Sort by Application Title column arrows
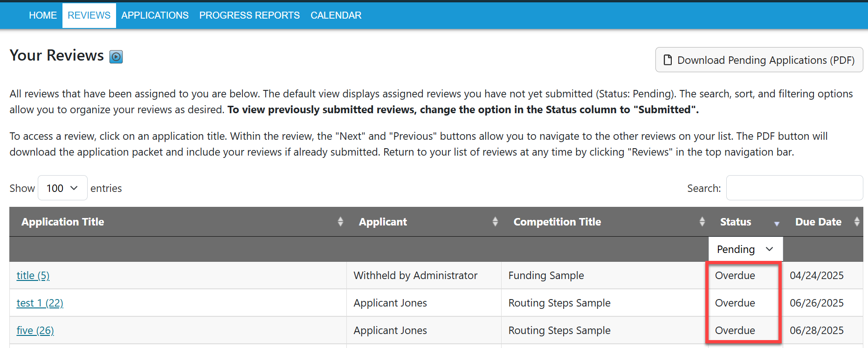 [x=340, y=222]
